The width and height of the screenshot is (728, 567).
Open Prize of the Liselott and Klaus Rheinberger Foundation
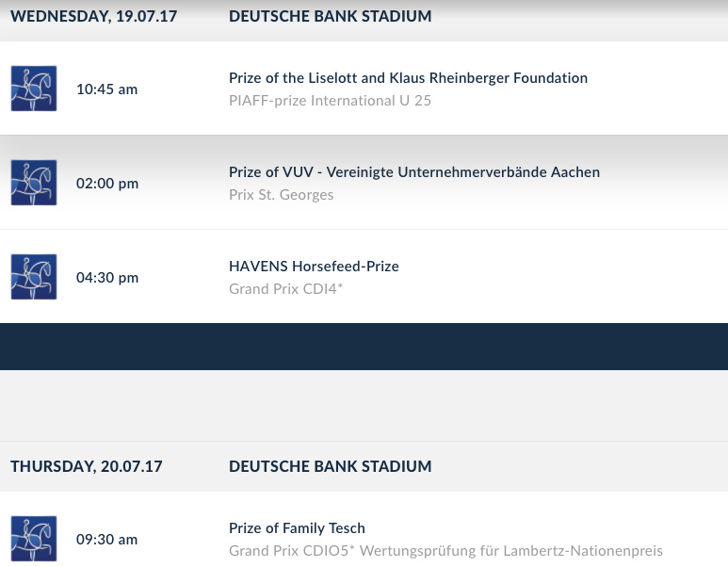[408, 78]
